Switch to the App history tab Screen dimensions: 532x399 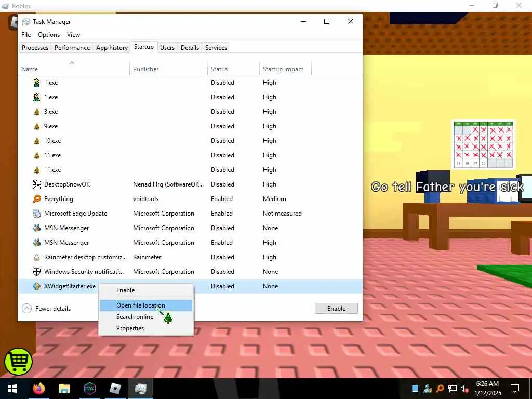coord(112,47)
